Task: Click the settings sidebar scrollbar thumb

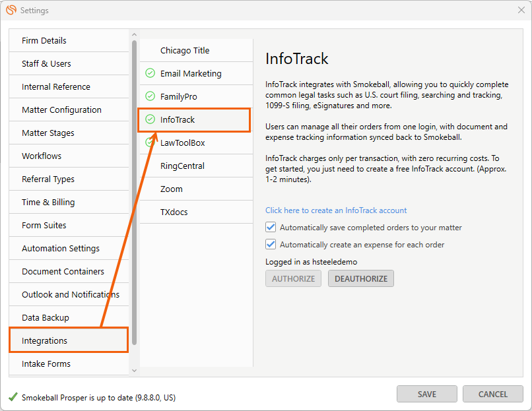Action: [135, 193]
